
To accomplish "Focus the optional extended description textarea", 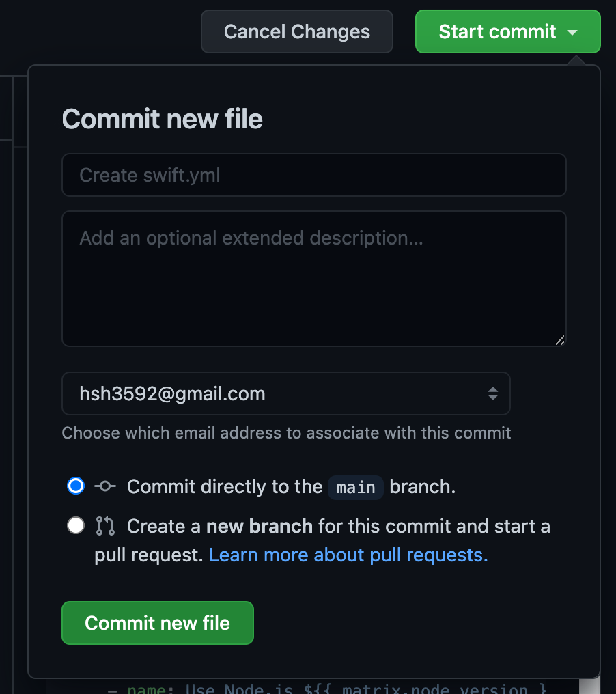I will point(313,279).
